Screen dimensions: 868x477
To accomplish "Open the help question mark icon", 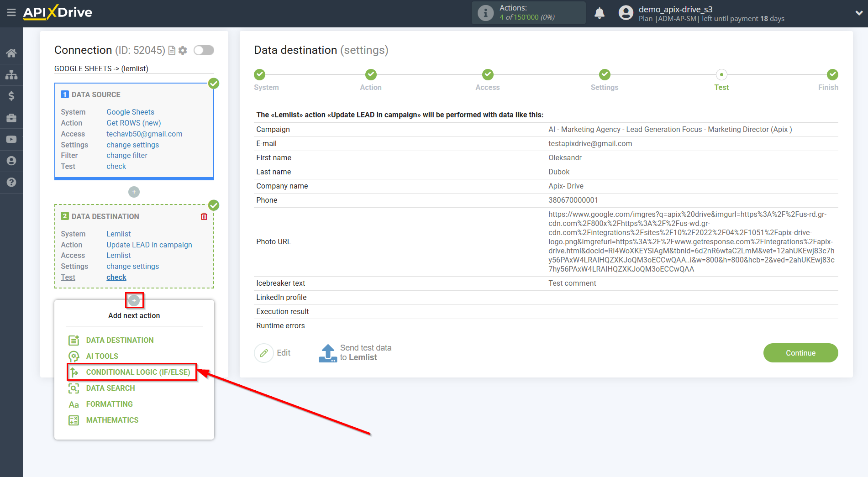I will (x=11, y=182).
